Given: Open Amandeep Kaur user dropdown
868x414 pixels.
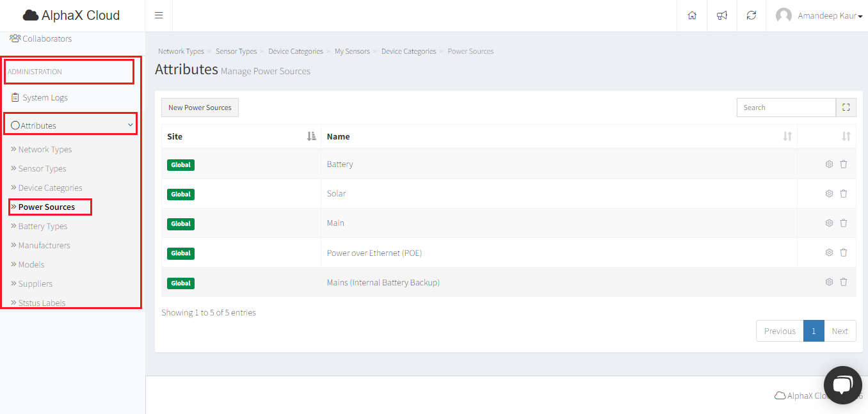Looking at the screenshot, I should click(821, 16).
